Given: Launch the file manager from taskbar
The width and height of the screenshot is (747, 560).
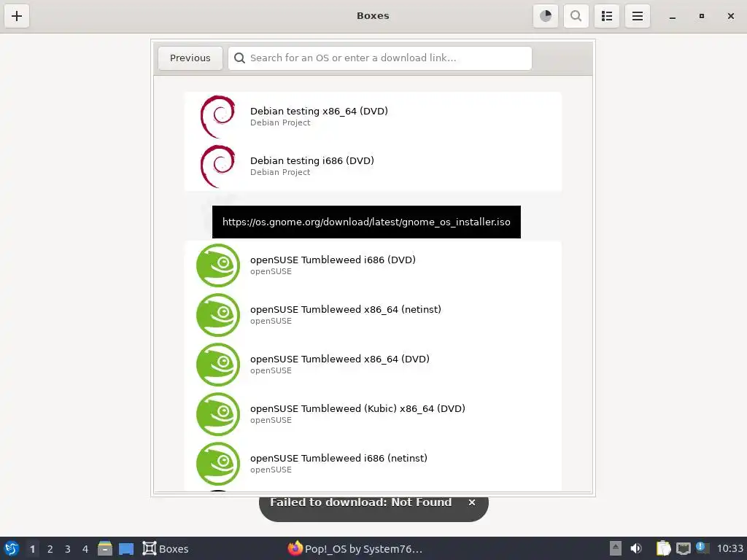Looking at the screenshot, I should [105, 548].
